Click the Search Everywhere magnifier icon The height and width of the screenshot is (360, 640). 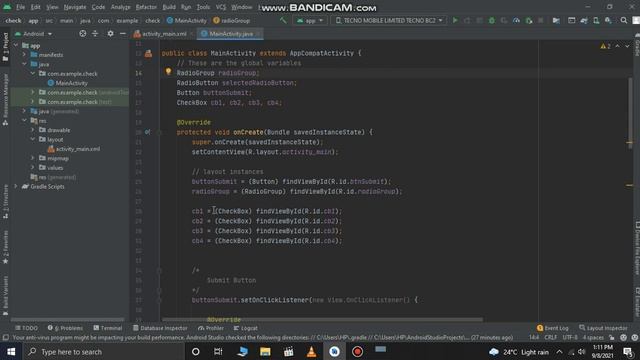(624, 20)
